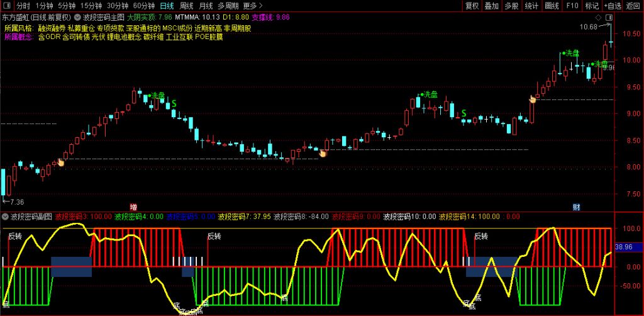Open the 画线 drawing tools
644x316 pixels.
(x=552, y=6)
